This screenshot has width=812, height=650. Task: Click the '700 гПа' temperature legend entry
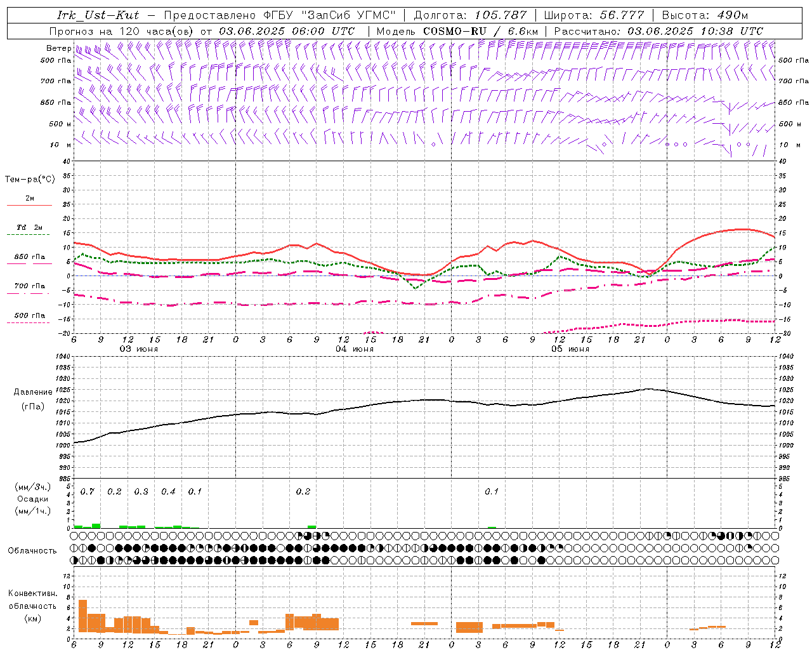(29, 286)
